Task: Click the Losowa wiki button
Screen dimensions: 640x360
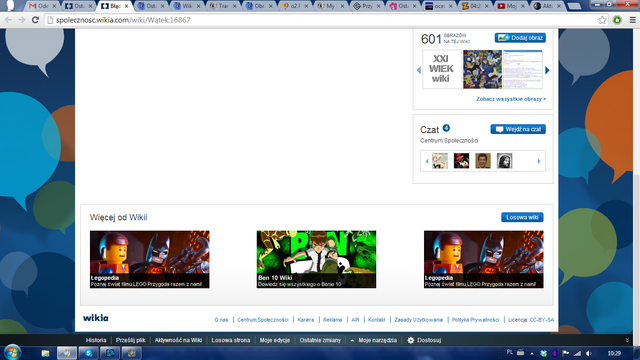Action: pos(522,217)
